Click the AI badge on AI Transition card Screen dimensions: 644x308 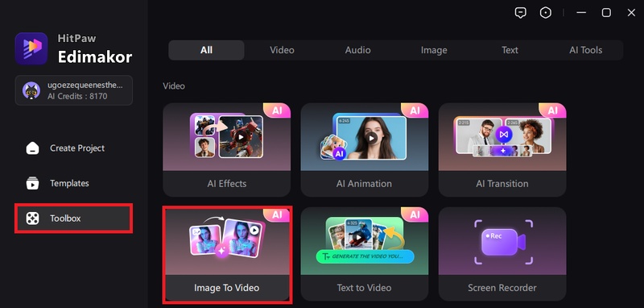552,111
